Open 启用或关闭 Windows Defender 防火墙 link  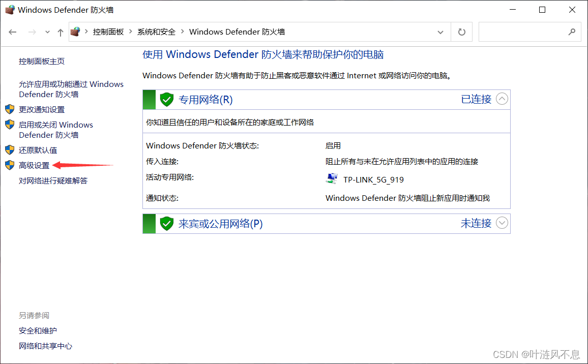[x=56, y=130]
